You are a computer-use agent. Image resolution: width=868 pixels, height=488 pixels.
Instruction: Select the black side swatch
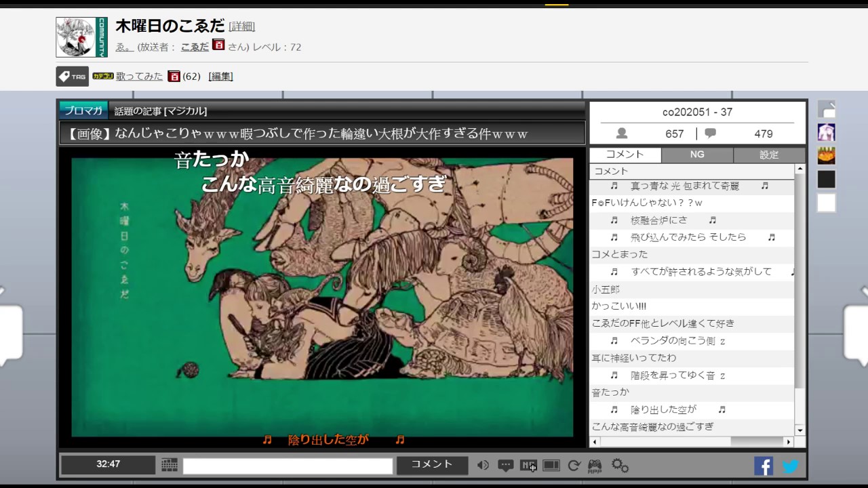tap(826, 180)
